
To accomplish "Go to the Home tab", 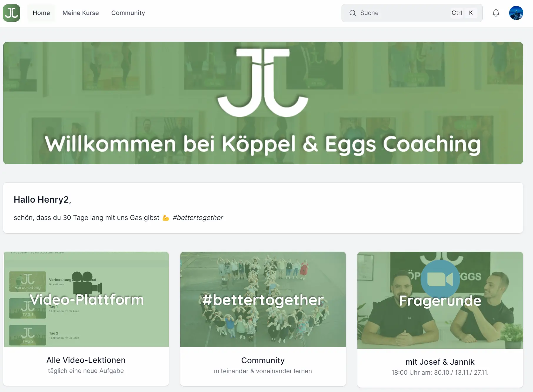I will (41, 13).
